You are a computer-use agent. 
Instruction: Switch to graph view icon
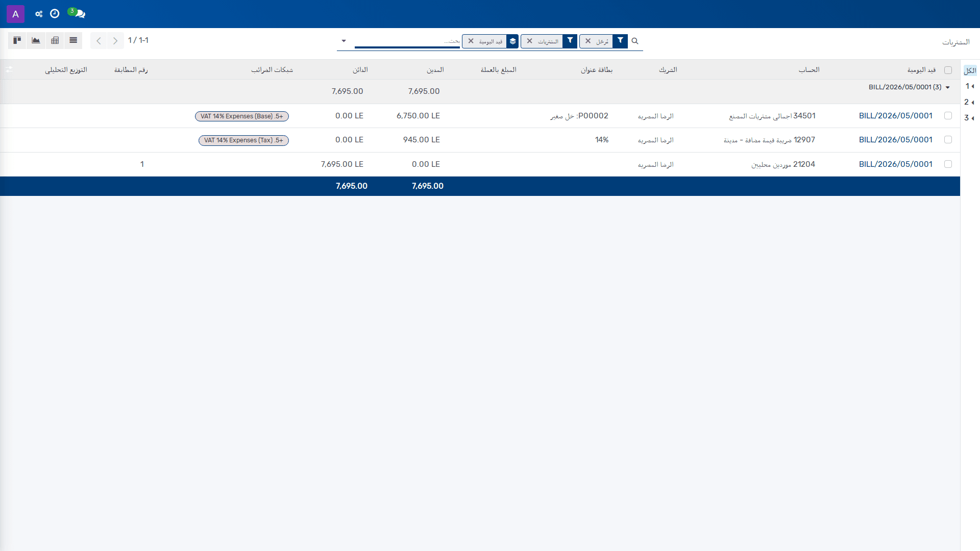[36, 40]
